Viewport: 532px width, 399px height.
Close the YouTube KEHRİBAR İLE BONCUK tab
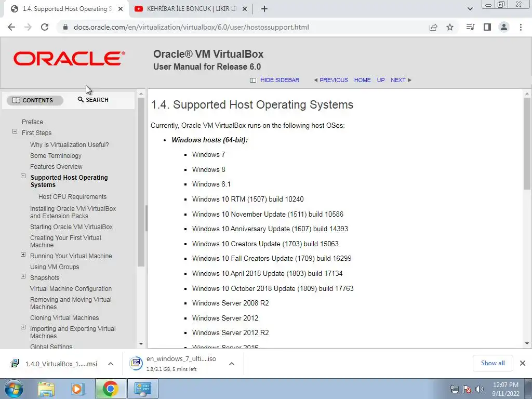[245, 9]
